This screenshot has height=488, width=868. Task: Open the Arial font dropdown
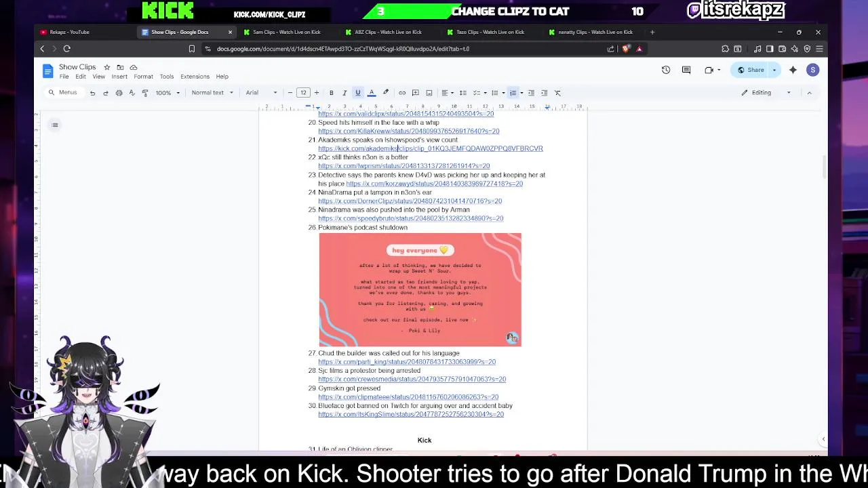click(261, 93)
